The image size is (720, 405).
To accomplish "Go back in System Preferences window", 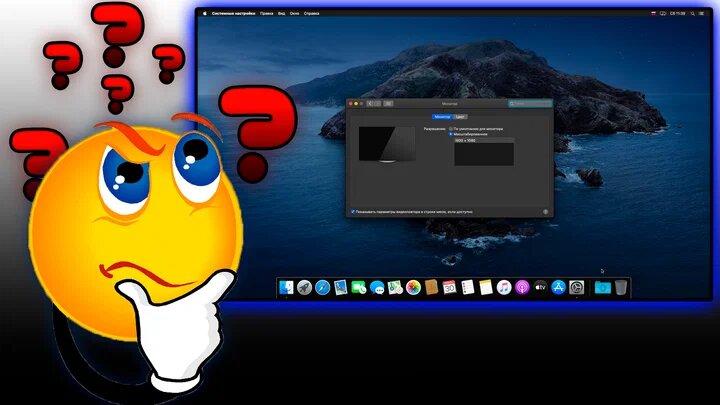I will click(x=371, y=104).
